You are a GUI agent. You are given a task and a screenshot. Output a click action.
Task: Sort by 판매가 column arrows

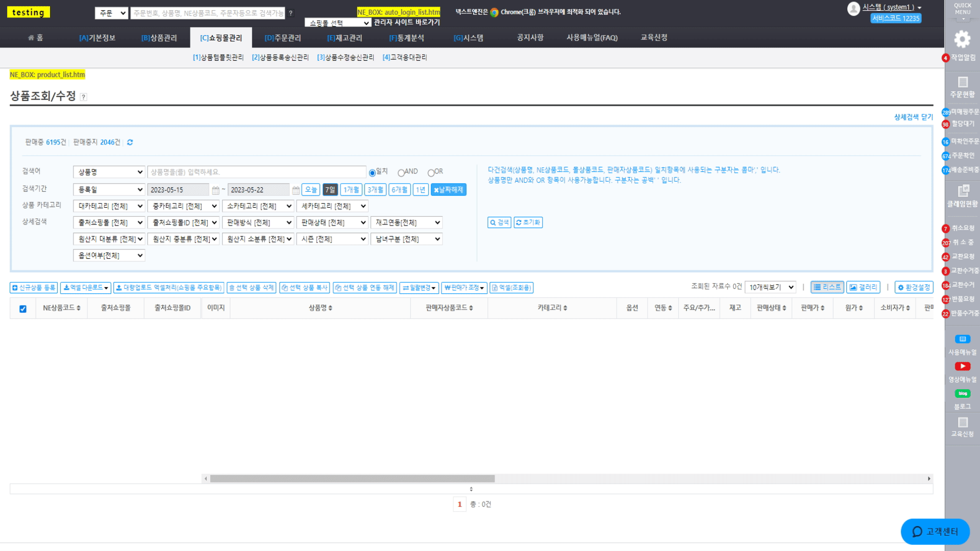pyautogui.click(x=822, y=308)
